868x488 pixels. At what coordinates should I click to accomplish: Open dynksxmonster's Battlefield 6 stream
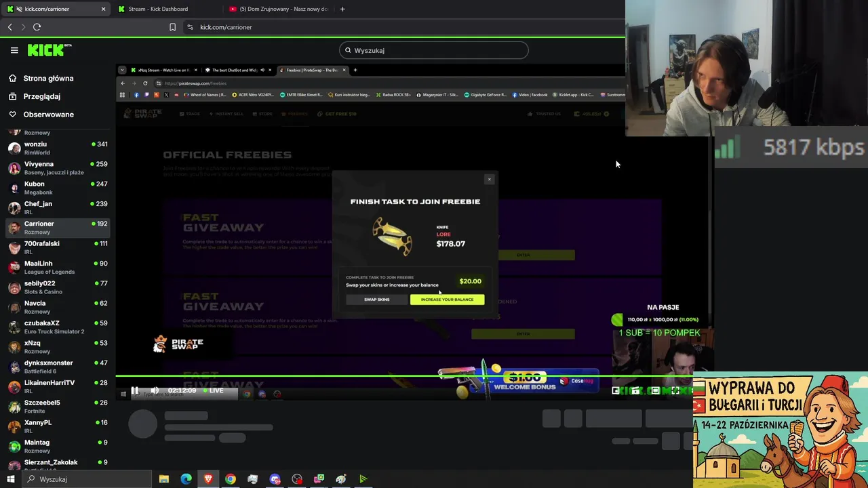click(58, 367)
